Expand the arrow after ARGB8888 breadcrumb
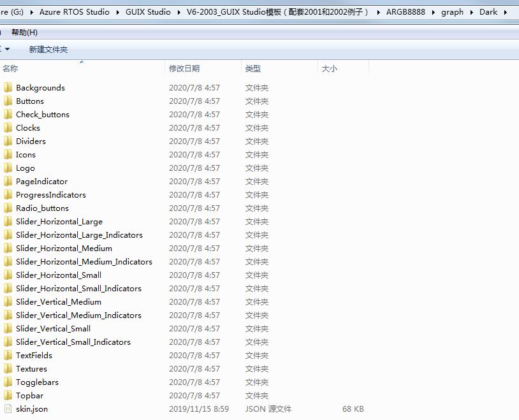Image resolution: width=519 pixels, height=420 pixels. [x=434, y=13]
